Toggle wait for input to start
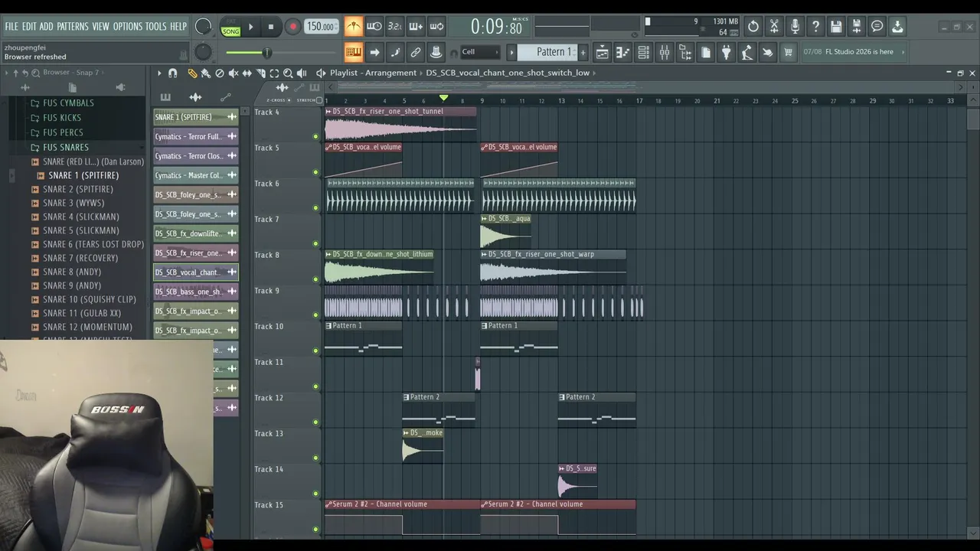980x551 pixels. pyautogui.click(x=374, y=26)
